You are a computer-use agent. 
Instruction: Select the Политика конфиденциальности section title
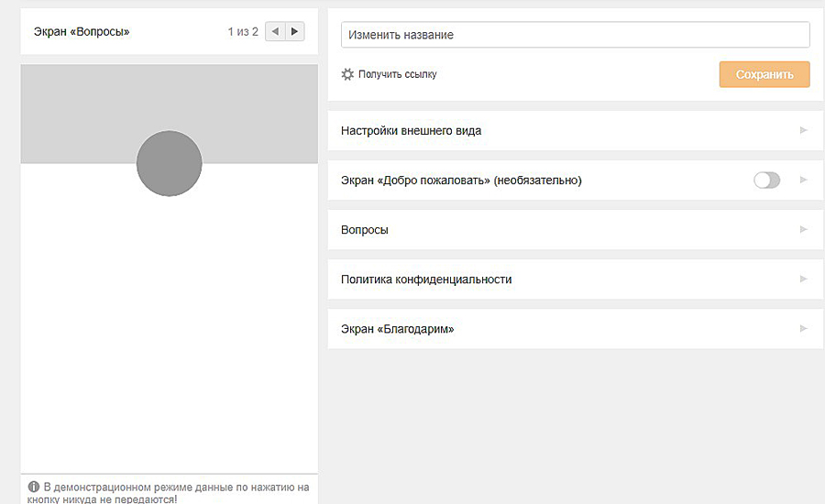pyautogui.click(x=426, y=279)
